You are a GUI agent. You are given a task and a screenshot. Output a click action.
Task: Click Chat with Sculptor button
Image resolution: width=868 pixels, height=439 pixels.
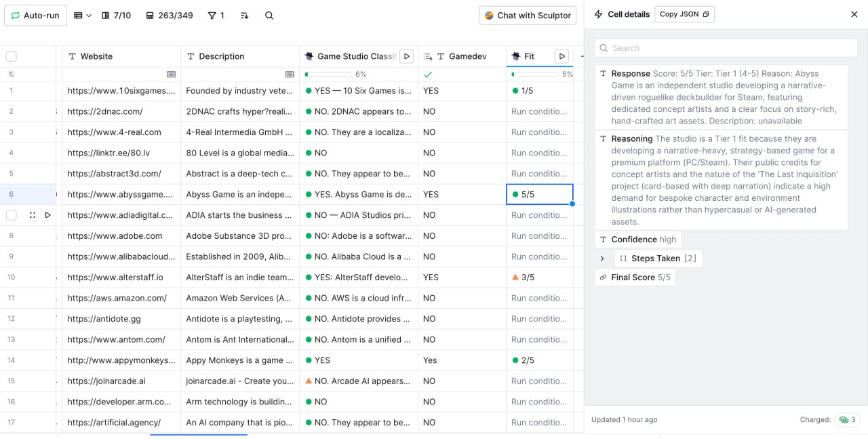coord(527,16)
